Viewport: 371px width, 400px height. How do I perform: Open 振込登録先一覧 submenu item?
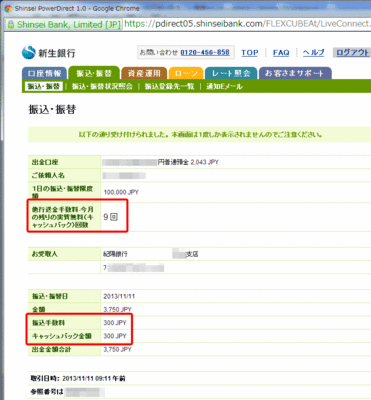coord(169,86)
